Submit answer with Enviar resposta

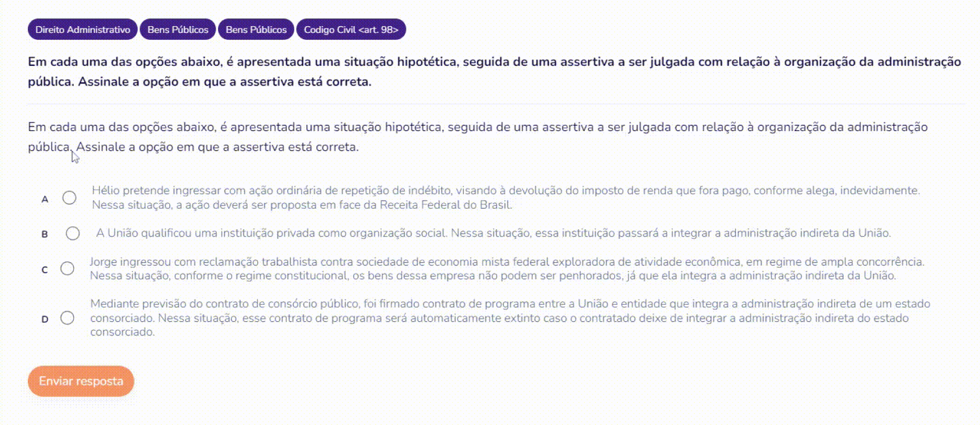tap(81, 381)
